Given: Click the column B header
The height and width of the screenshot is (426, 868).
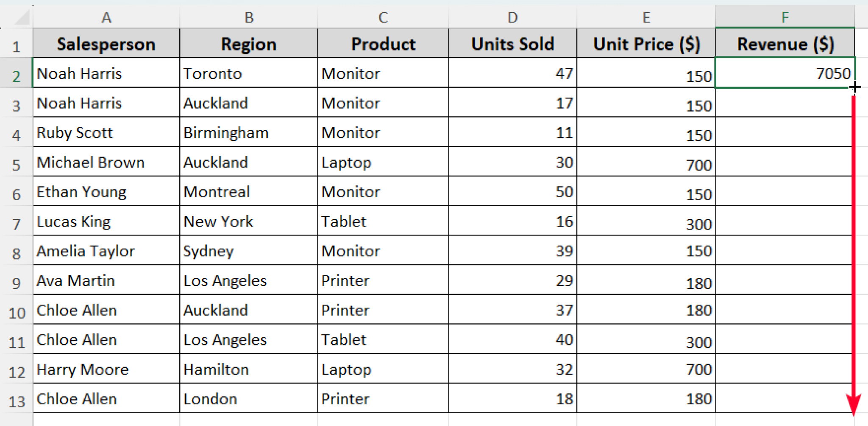Looking at the screenshot, I should 248,17.
